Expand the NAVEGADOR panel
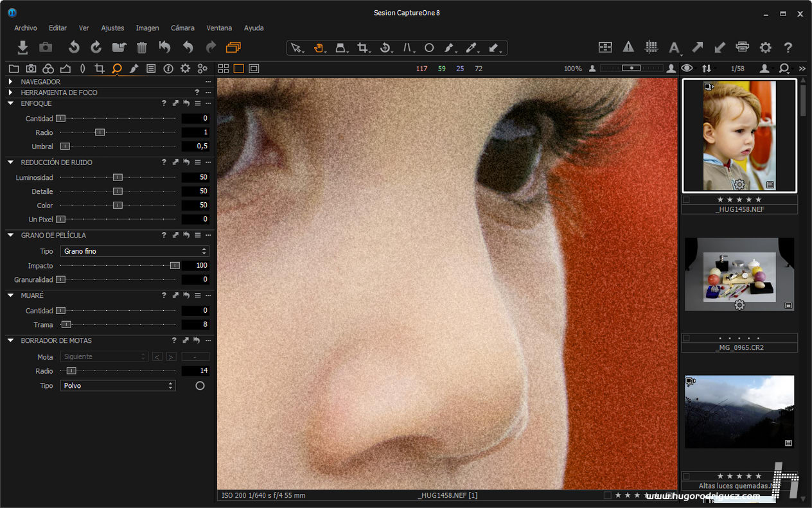Viewport: 812px width, 508px height. (11, 82)
